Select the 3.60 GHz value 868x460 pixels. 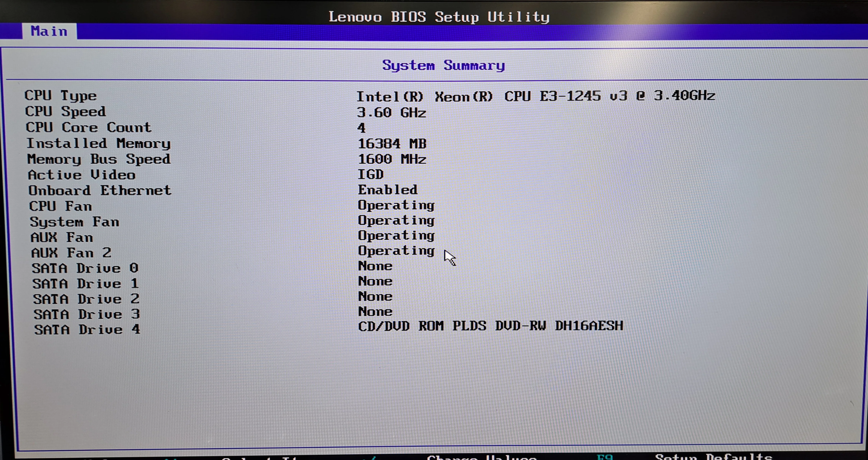[392, 112]
